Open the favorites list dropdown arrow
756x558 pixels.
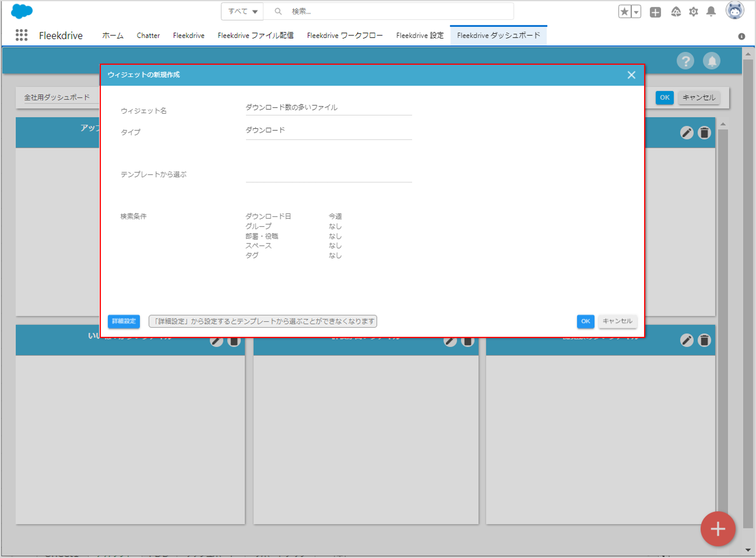[x=636, y=12]
